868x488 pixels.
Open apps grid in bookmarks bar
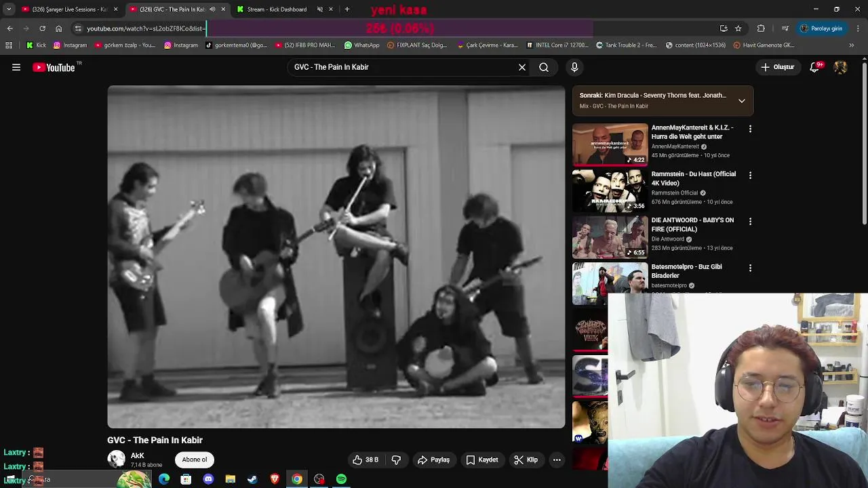[x=9, y=45]
